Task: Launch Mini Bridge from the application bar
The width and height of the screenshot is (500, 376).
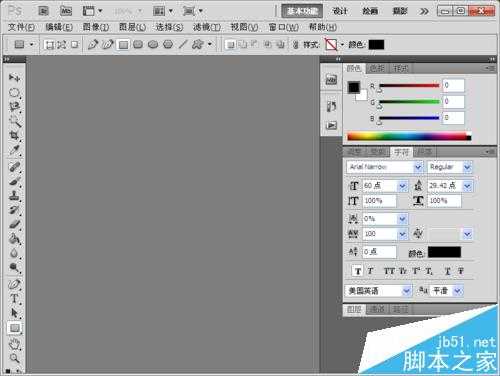Action: pos(66,11)
